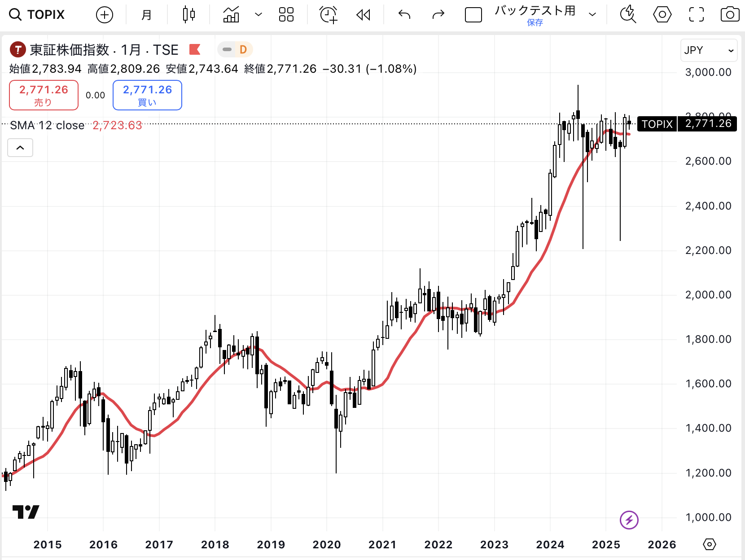Click the 0.00 spread value
745x560 pixels.
95,95
